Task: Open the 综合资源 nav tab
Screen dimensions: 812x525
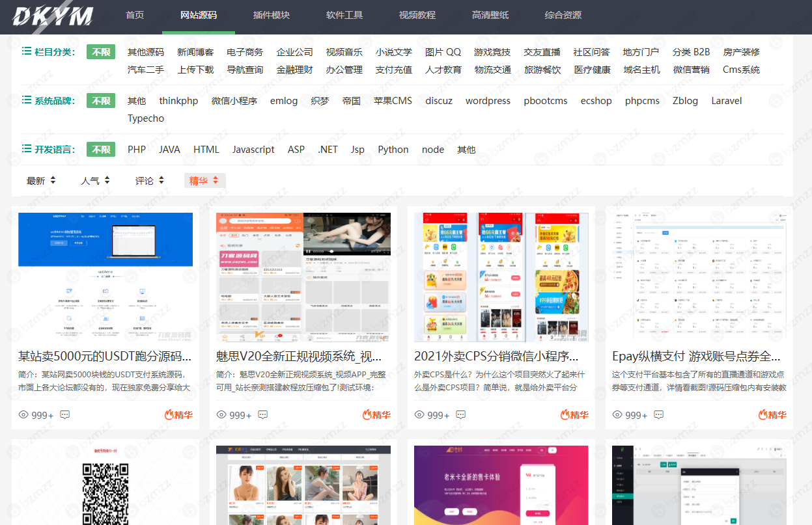Action: 563,15
